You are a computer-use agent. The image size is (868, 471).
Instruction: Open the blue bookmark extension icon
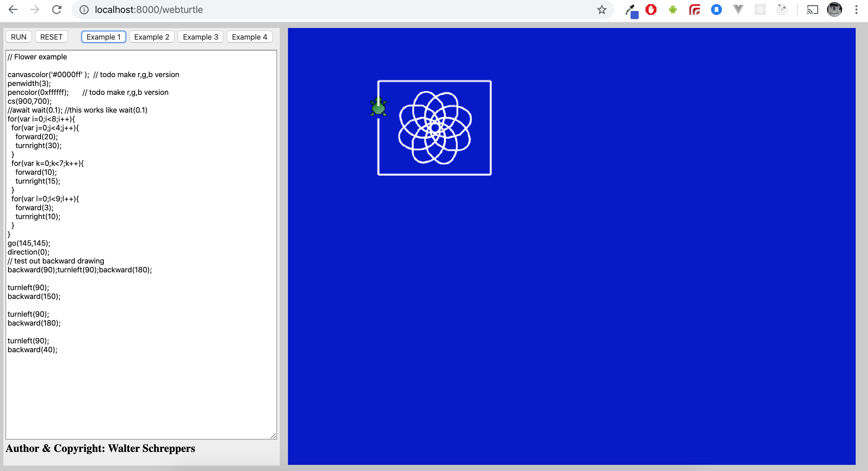pos(717,10)
